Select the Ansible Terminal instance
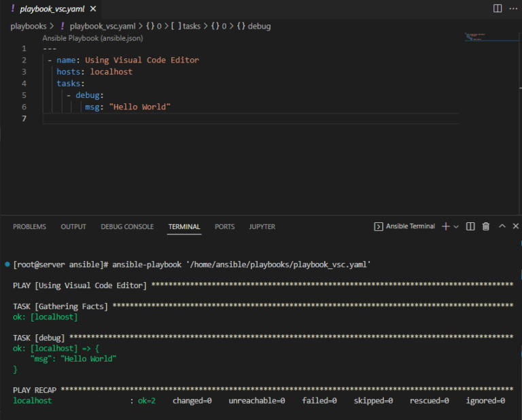 click(x=405, y=226)
